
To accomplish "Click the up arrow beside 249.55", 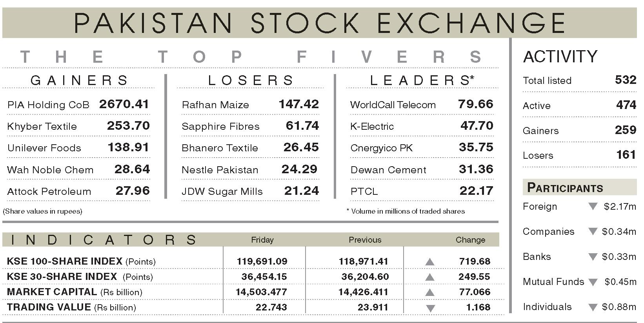I will coord(430,277).
